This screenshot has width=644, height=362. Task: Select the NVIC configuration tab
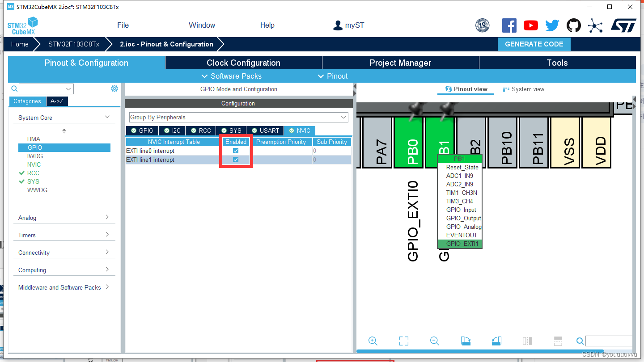tap(299, 130)
